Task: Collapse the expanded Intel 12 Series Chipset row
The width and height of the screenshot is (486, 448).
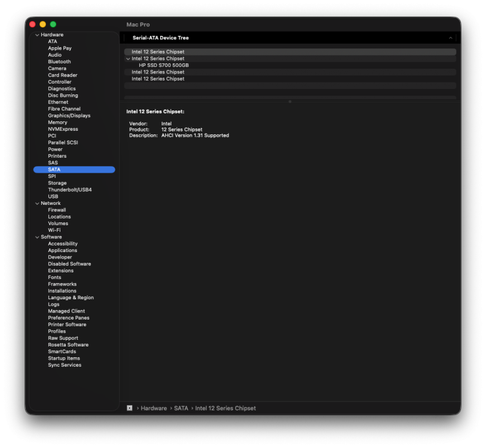Action: 128,59
